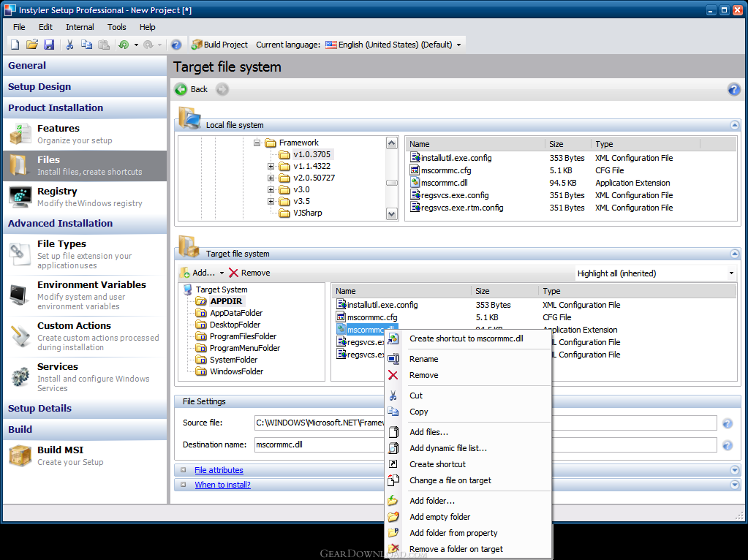Open the Help menu
The width and height of the screenshot is (748, 560).
coord(148,27)
